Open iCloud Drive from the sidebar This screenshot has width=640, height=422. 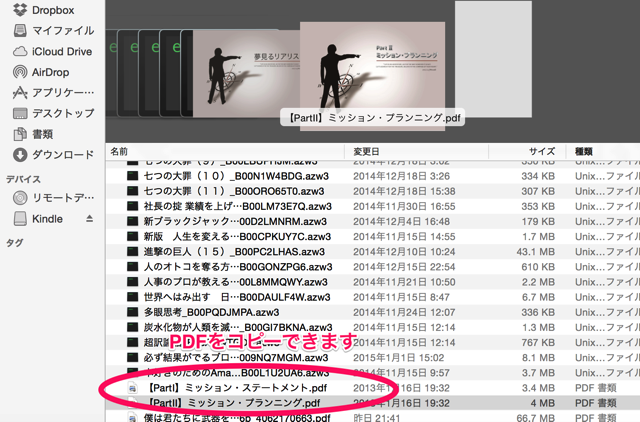pyautogui.click(x=61, y=51)
